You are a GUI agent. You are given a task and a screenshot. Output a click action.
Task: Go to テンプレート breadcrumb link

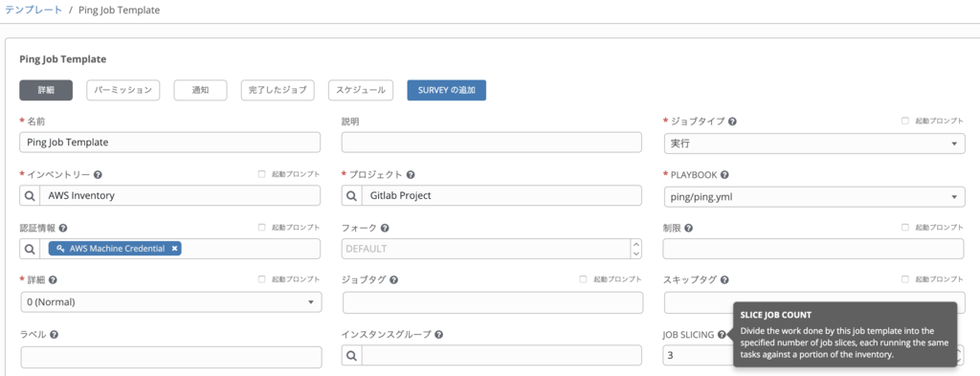pos(33,11)
